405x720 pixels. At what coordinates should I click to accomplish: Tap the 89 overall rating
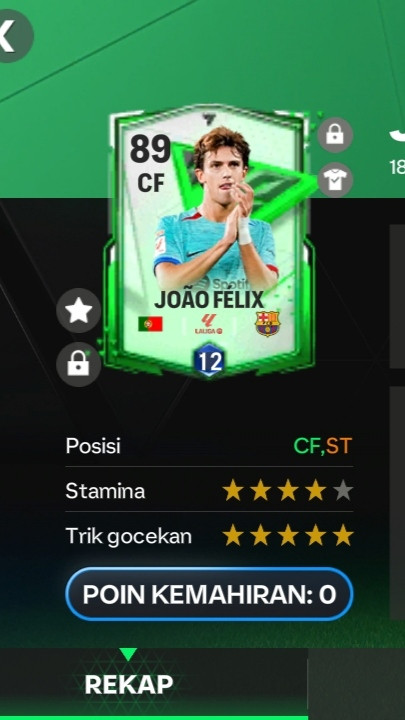tap(150, 150)
